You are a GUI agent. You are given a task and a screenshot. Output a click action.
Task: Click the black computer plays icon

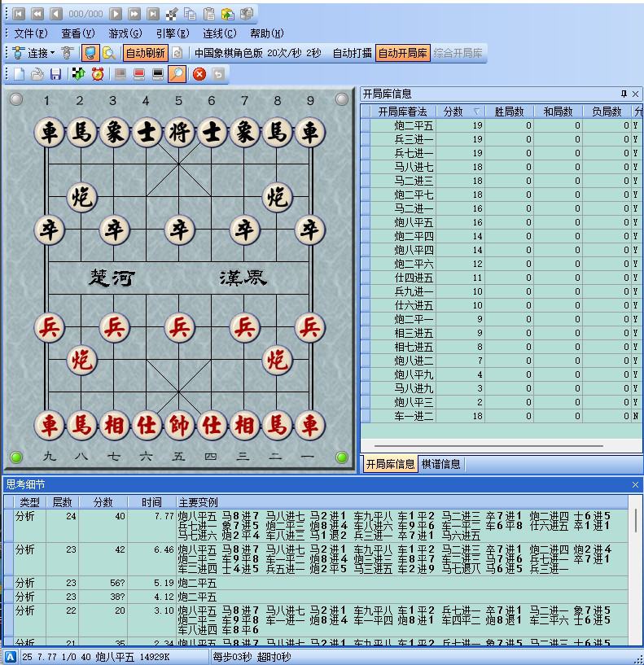pyautogui.click(x=158, y=74)
